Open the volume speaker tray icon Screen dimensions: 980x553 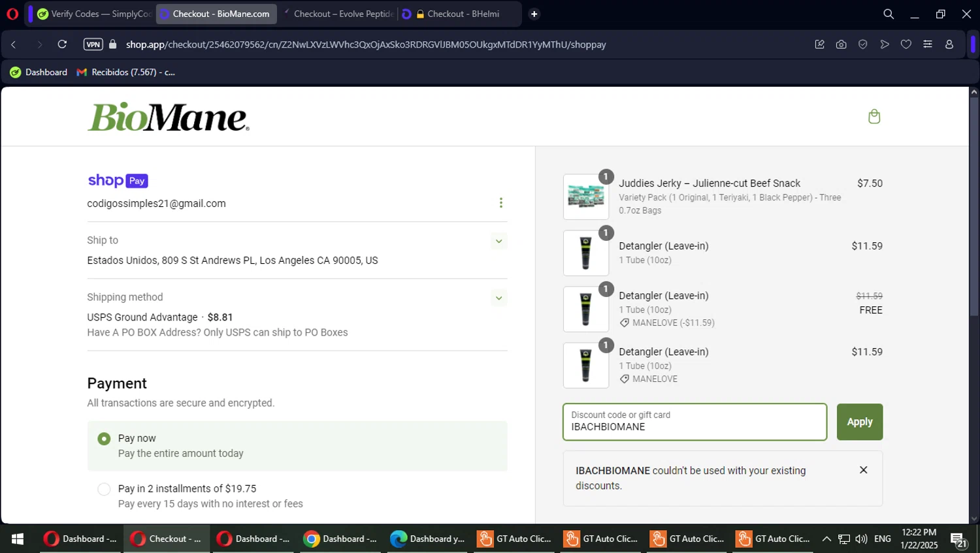click(x=862, y=539)
